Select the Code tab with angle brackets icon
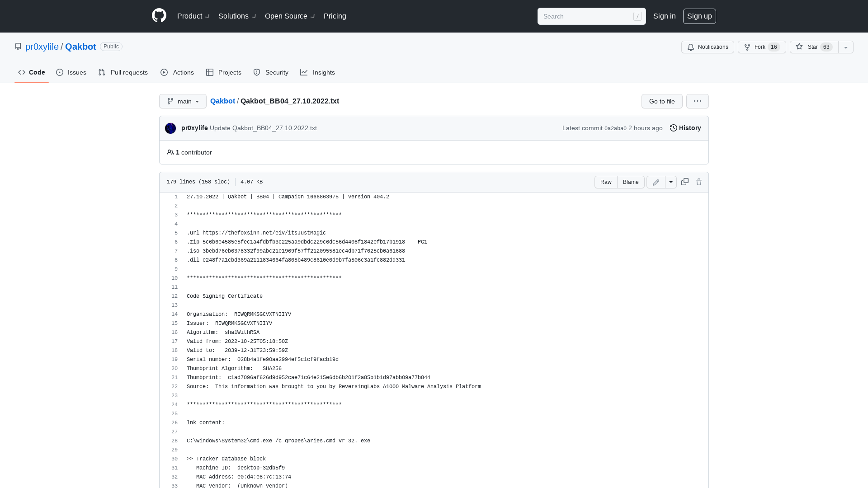Screen dimensions: 868x488 31,72
